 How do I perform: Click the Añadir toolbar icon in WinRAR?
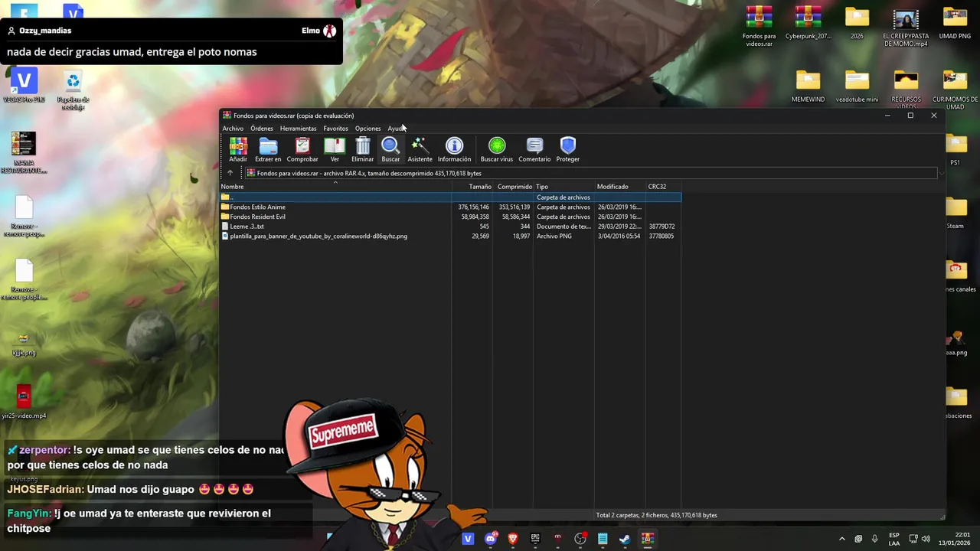(x=238, y=149)
